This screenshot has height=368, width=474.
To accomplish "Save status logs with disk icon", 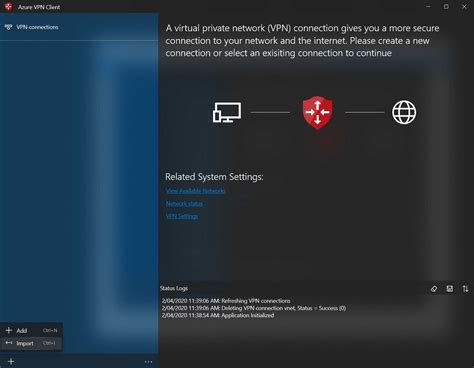I will [x=450, y=289].
